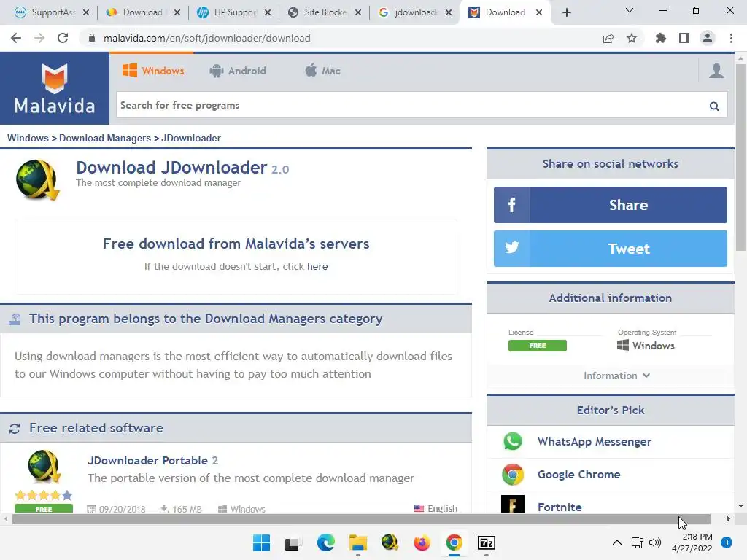This screenshot has height=560, width=747.
Task: Click the WhatsApp icon
Action: click(513, 441)
